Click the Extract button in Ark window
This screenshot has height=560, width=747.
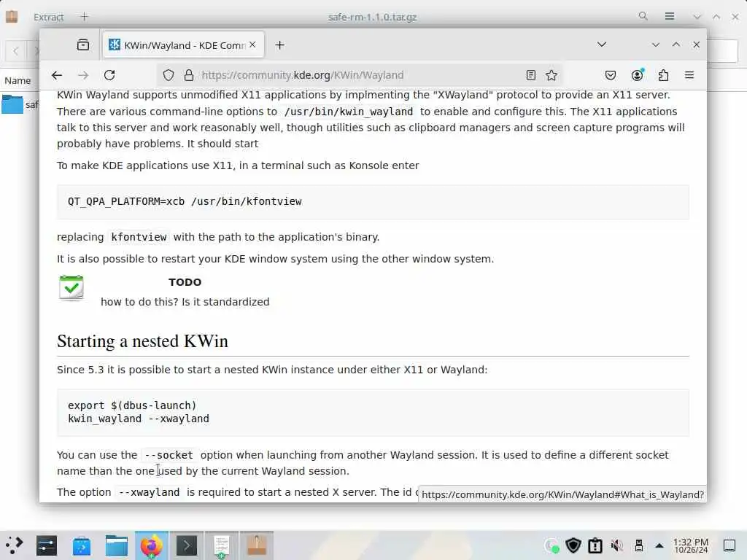(49, 17)
